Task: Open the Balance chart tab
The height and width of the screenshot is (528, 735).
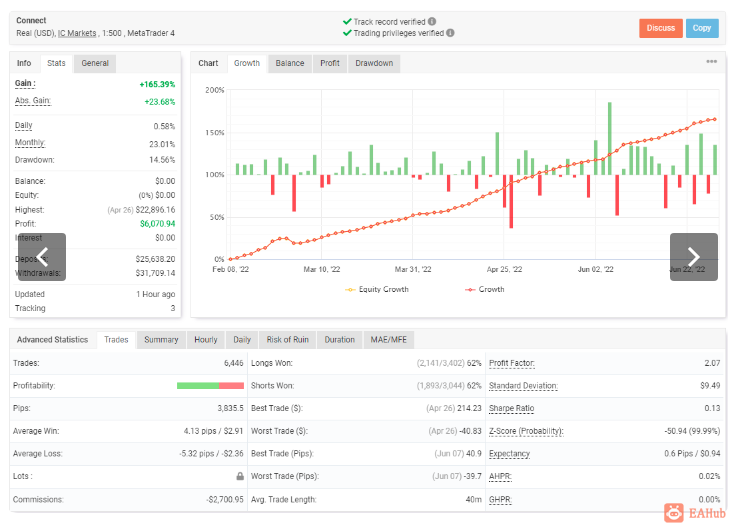Action: 289,63
